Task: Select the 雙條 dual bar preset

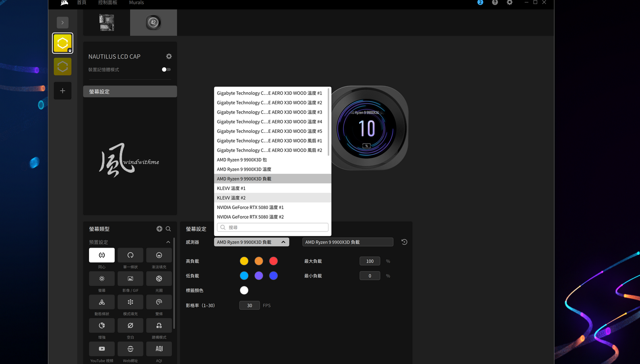Action: [159, 302]
